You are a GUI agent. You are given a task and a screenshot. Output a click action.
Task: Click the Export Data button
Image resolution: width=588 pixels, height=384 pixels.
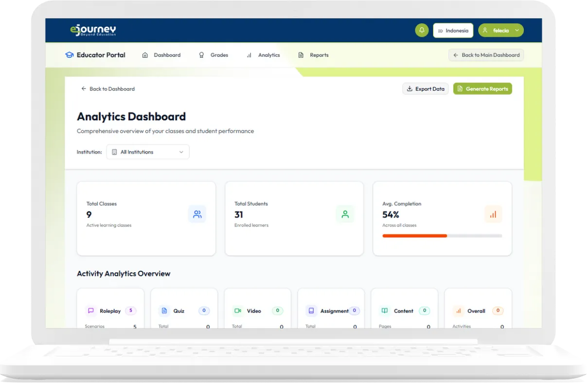[x=425, y=88]
